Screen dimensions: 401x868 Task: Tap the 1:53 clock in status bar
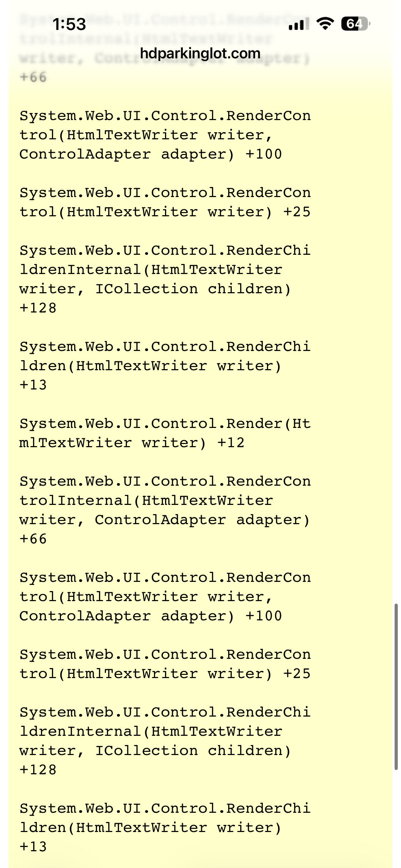pos(69,24)
